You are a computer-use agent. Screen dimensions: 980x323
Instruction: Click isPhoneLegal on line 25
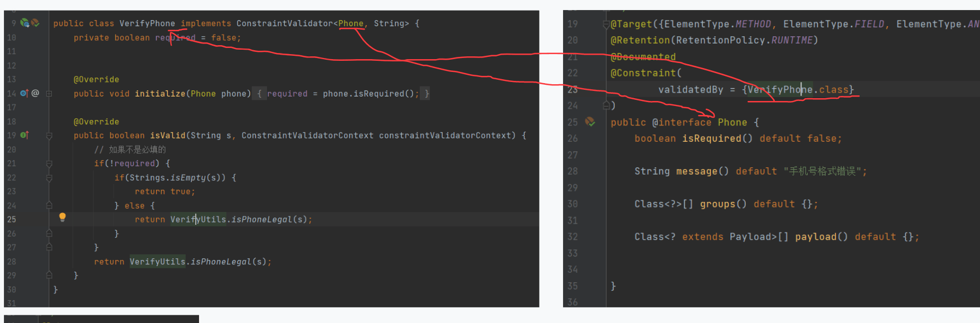point(261,220)
